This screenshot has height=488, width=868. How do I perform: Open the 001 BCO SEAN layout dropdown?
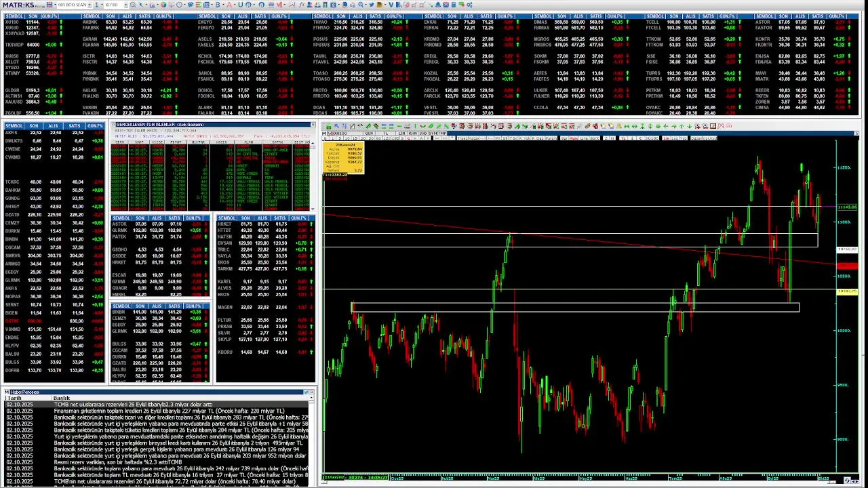89,5
